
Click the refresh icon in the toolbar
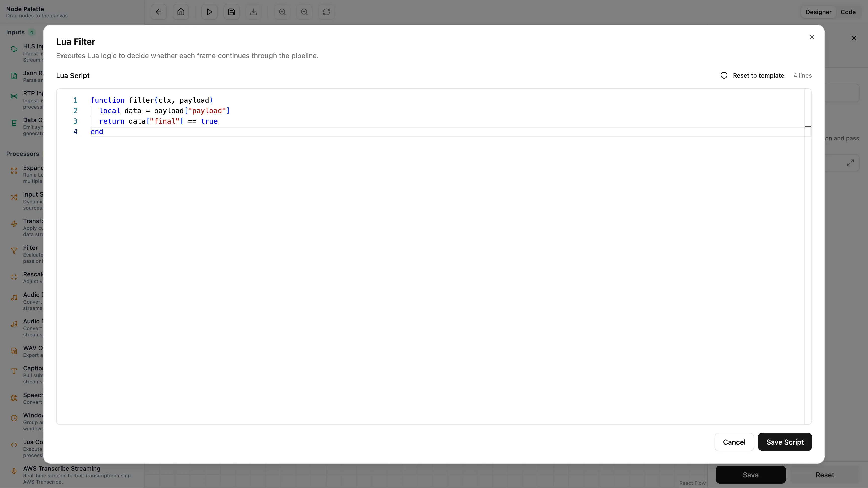coord(326,12)
